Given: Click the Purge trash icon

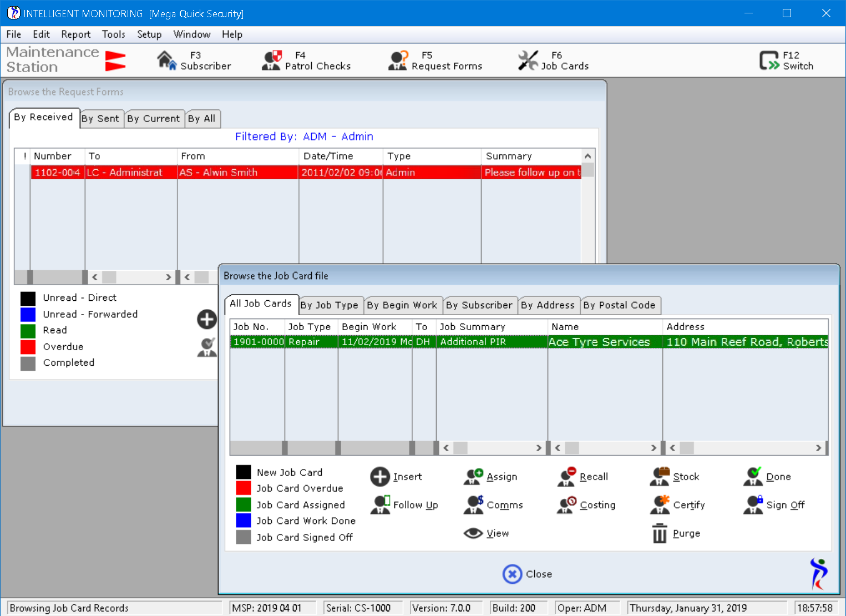Looking at the screenshot, I should click(x=660, y=533).
